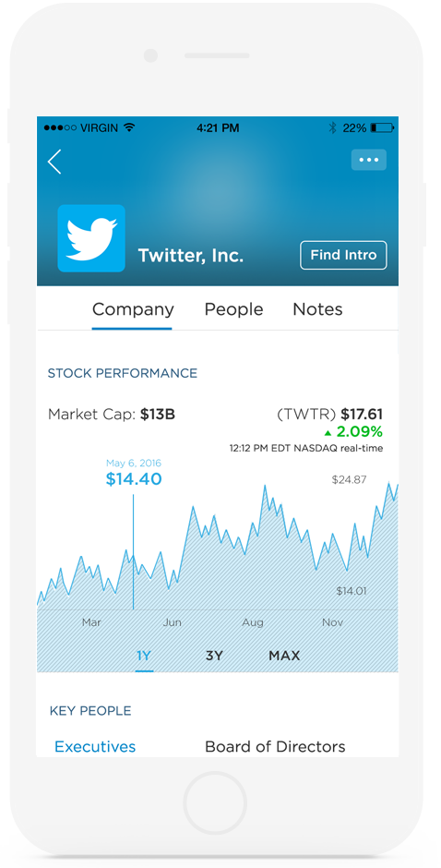The image size is (441, 868).
Task: Tap the phone home button
Action: click(215, 802)
